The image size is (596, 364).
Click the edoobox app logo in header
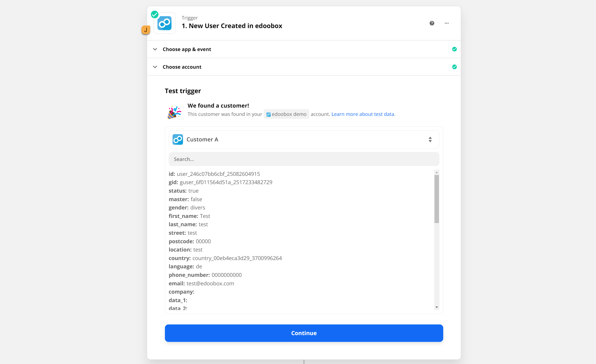[164, 23]
